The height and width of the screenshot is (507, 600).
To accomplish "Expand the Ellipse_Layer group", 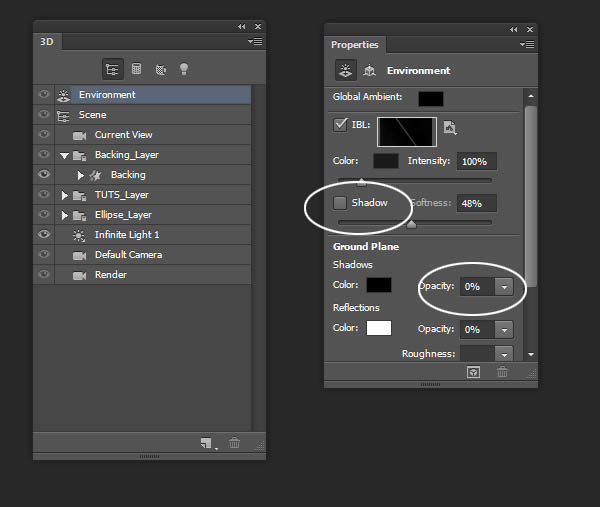I will [65, 215].
